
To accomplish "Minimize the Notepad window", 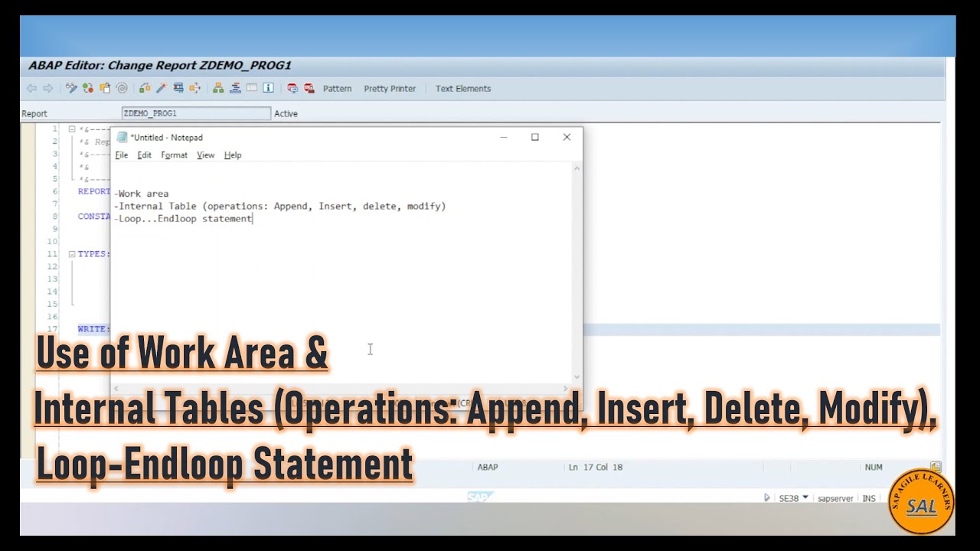I will point(504,137).
